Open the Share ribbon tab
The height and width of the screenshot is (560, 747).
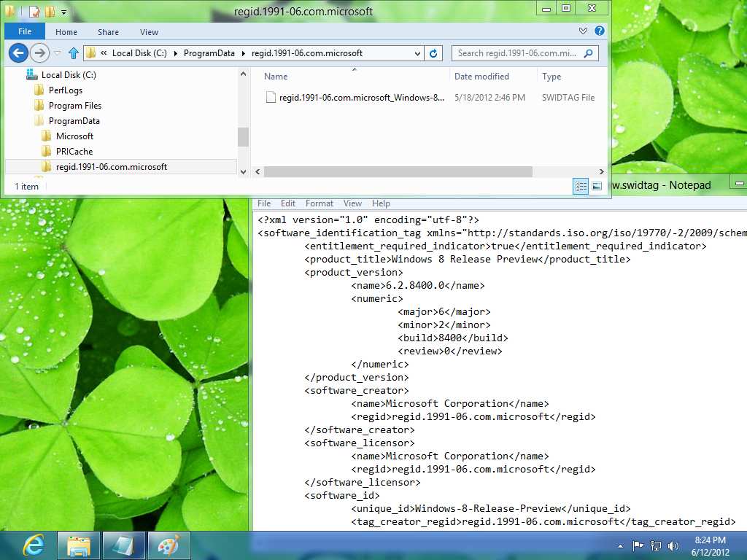(108, 32)
